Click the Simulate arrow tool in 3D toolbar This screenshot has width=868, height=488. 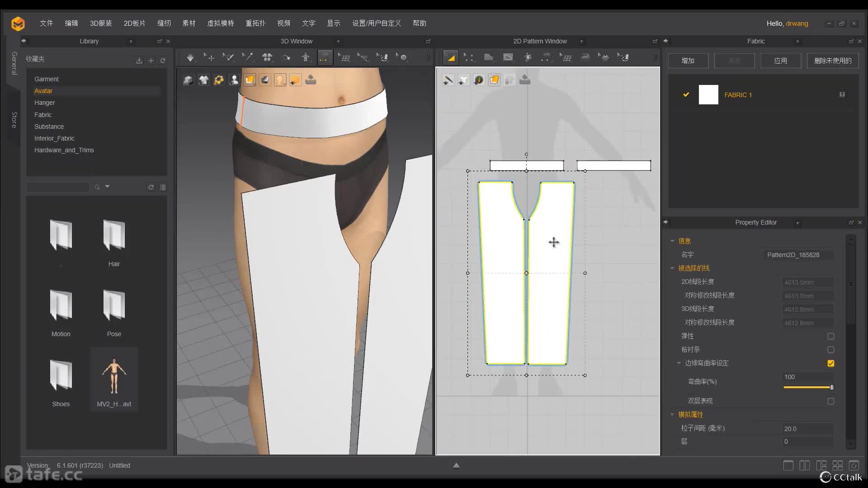click(190, 57)
